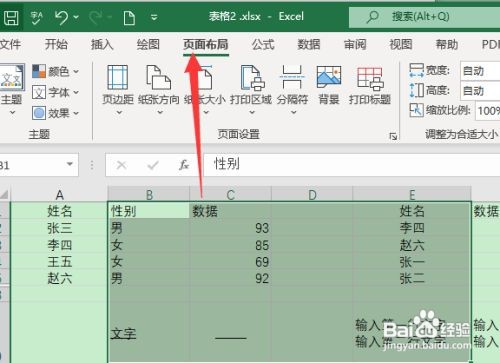Click cell with value 69

230,262
